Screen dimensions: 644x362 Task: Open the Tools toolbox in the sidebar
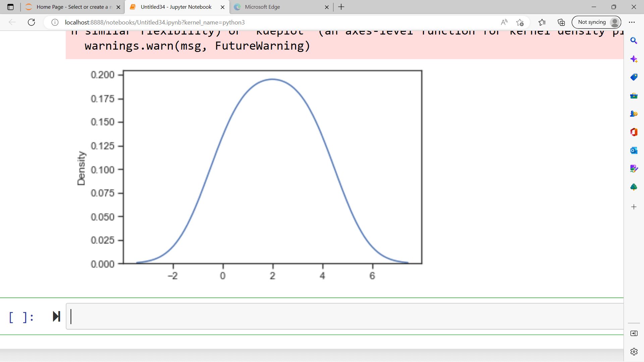634,96
